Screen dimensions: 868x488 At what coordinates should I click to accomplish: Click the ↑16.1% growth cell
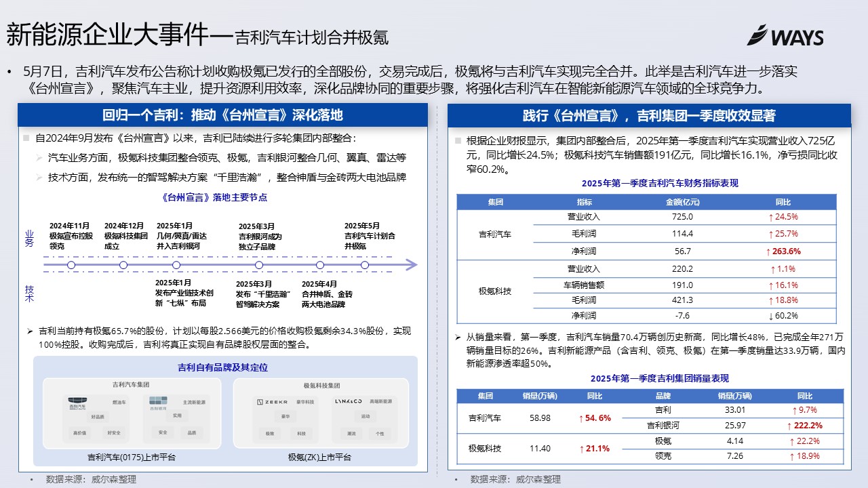(x=783, y=285)
